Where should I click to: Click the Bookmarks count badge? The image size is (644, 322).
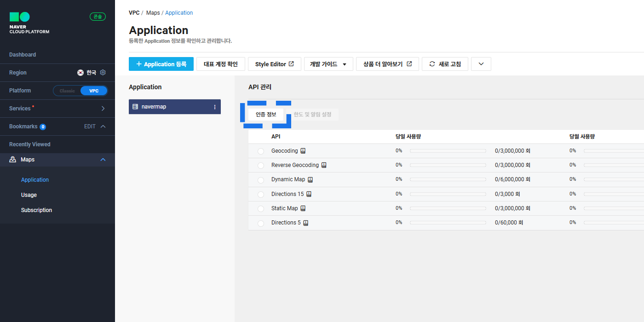point(43,126)
